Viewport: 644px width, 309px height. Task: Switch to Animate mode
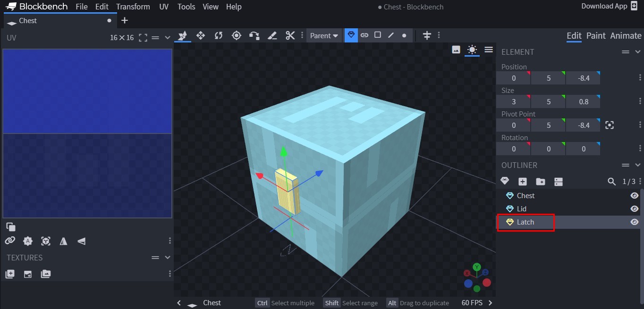pyautogui.click(x=626, y=36)
